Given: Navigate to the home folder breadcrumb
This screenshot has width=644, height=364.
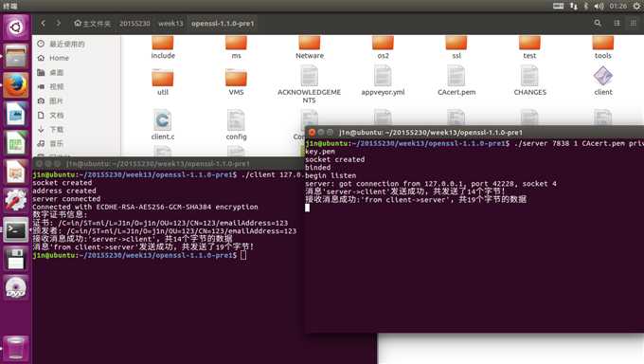Looking at the screenshot, I should click(x=93, y=24).
